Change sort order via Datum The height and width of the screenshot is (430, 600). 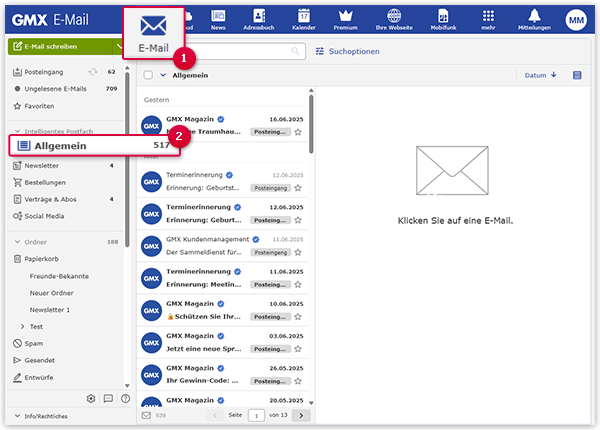[x=540, y=75]
